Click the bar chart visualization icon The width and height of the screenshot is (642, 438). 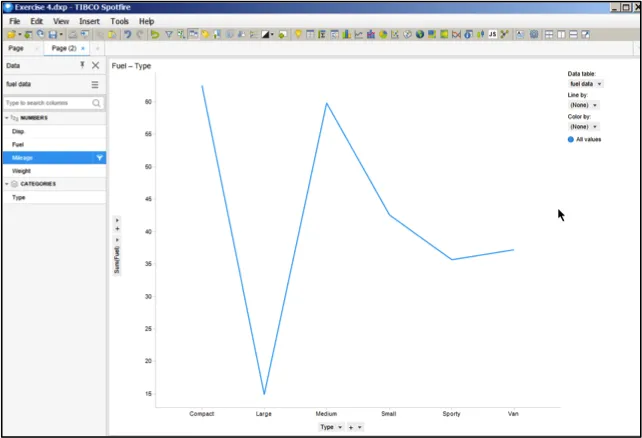(x=346, y=34)
